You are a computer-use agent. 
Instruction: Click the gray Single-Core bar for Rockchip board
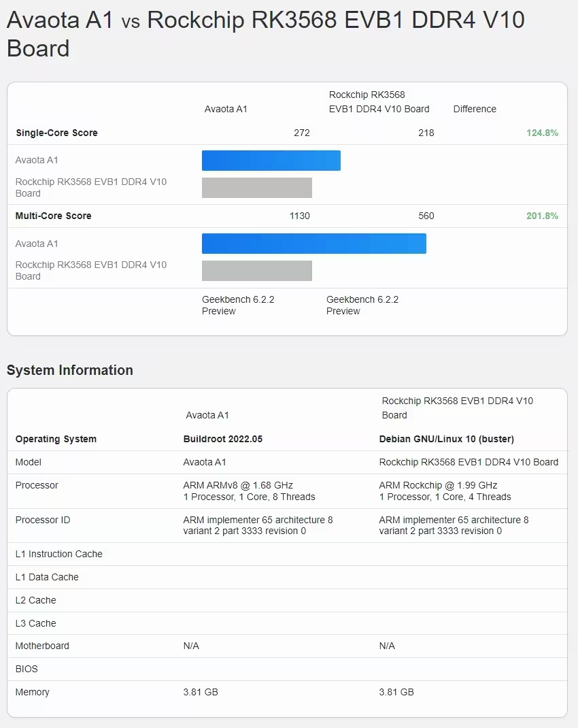(x=256, y=188)
